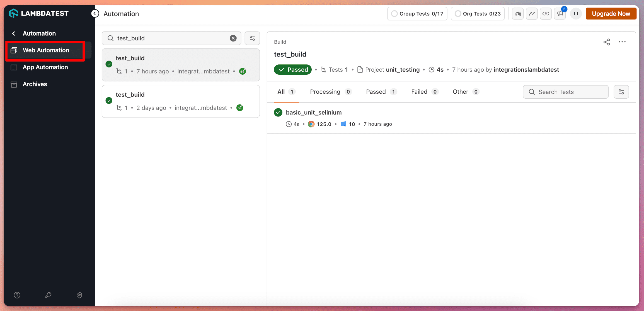The image size is (644, 311).
Task: Click the analytics/trend icon in top toolbar
Action: pyautogui.click(x=532, y=14)
